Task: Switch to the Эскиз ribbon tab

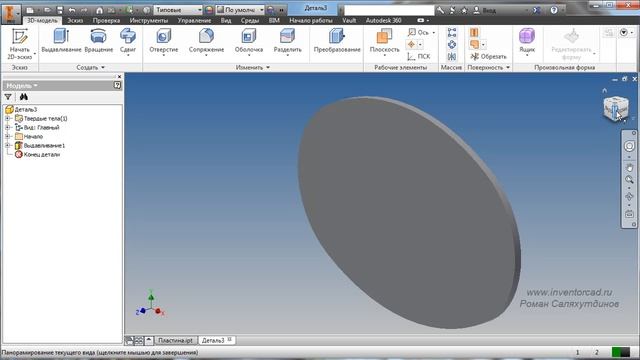Action: point(75,20)
